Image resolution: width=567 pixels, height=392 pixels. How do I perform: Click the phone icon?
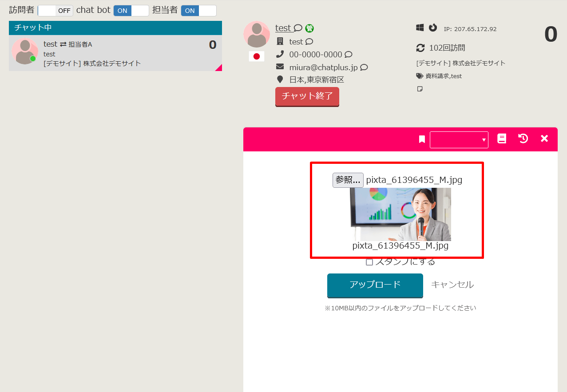[280, 54]
